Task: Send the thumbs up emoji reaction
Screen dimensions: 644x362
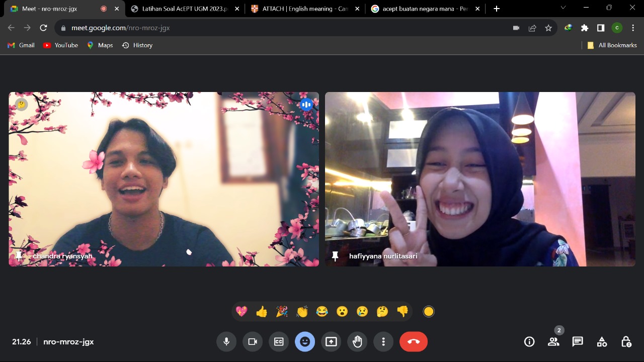Action: pos(262,312)
